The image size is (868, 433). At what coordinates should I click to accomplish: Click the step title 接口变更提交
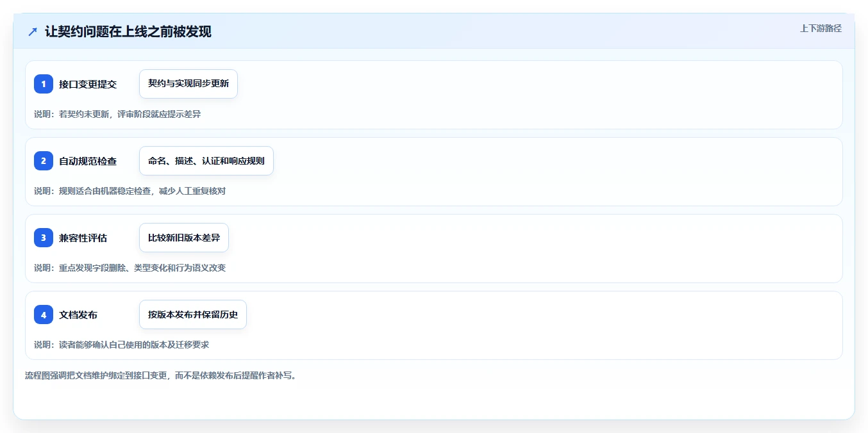[88, 84]
